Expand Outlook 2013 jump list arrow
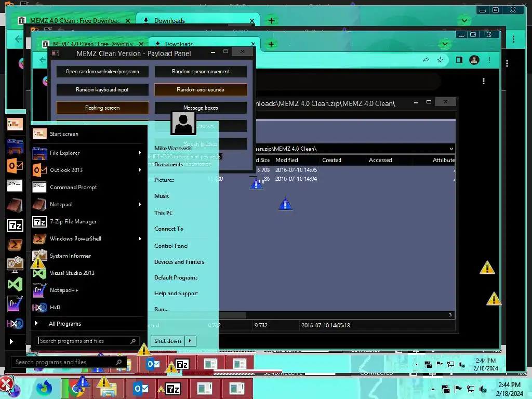The height and width of the screenshot is (399, 532). coord(140,170)
